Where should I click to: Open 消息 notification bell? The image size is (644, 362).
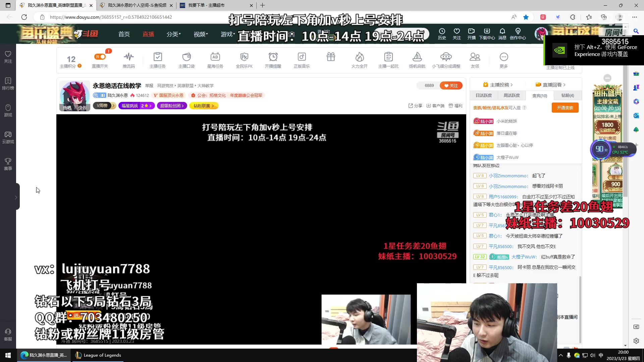click(x=502, y=34)
